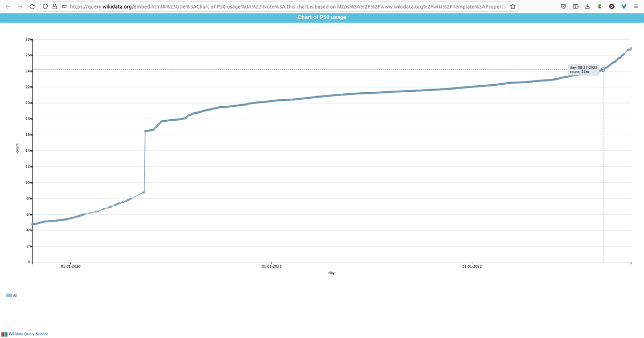Reload the current page

pyautogui.click(x=32, y=6)
